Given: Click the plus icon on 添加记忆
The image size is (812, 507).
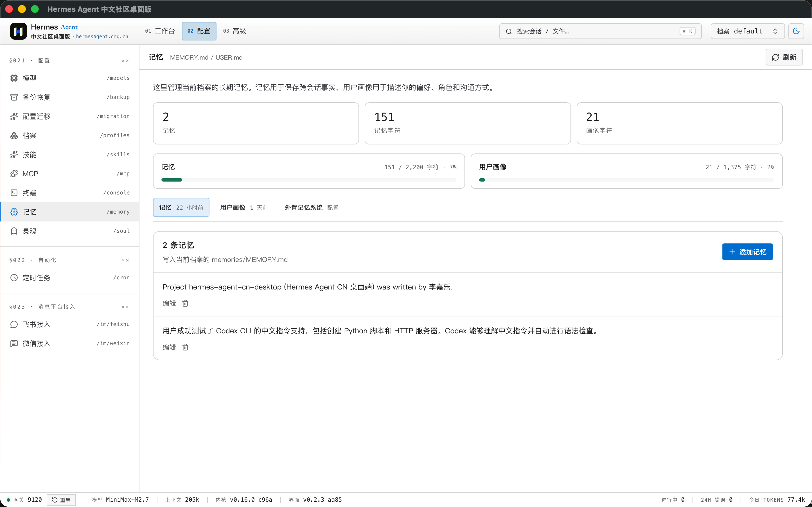Looking at the screenshot, I should coord(732,252).
